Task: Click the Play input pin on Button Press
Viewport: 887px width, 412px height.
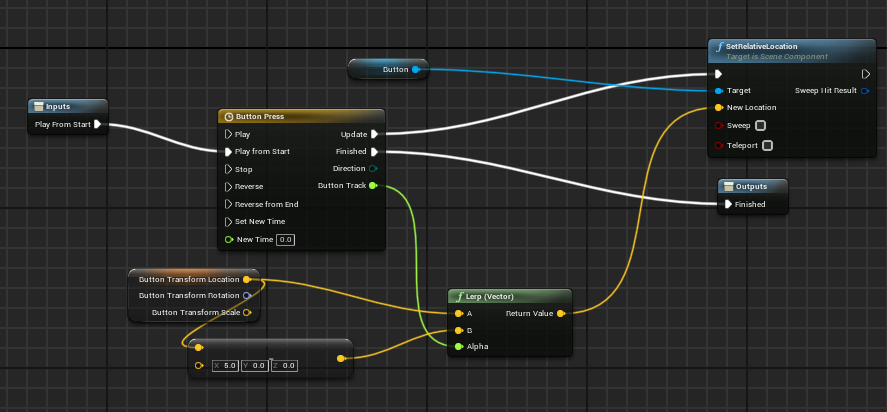Action: click(x=228, y=135)
